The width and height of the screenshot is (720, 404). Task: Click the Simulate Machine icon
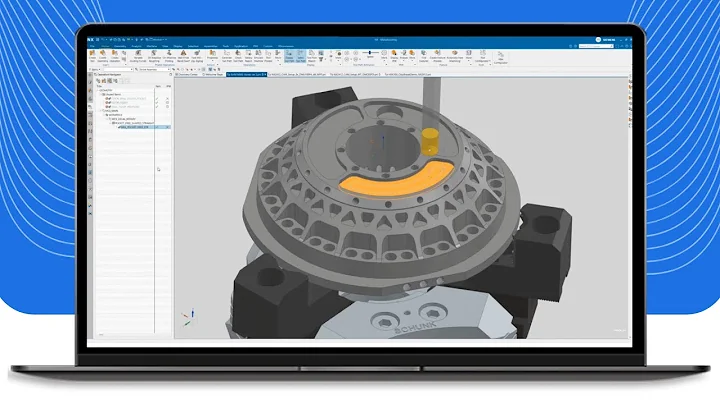pyautogui.click(x=259, y=56)
